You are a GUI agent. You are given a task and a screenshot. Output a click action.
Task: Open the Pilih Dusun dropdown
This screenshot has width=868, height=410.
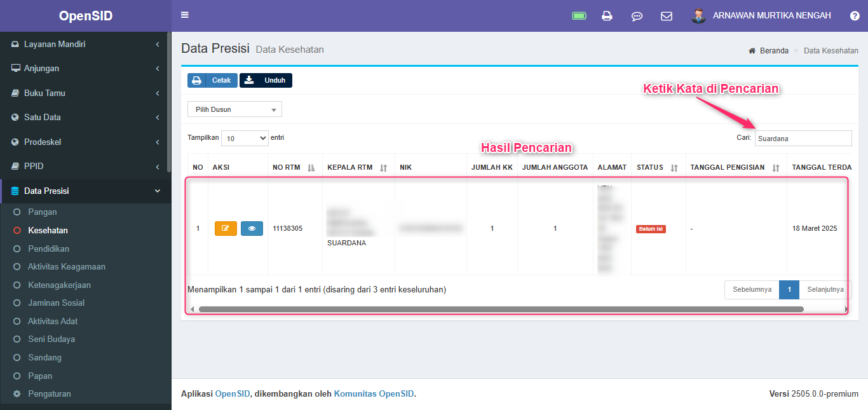pos(234,109)
